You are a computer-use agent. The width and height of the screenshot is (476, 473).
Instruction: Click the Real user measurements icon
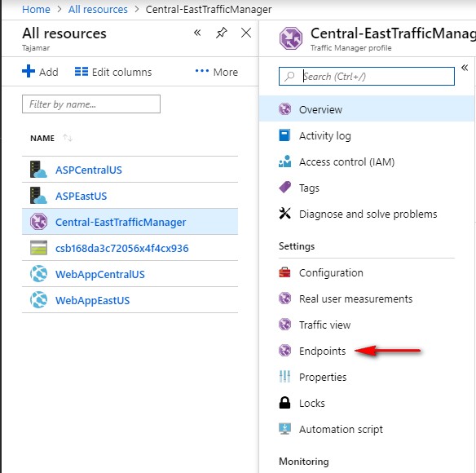tap(284, 298)
